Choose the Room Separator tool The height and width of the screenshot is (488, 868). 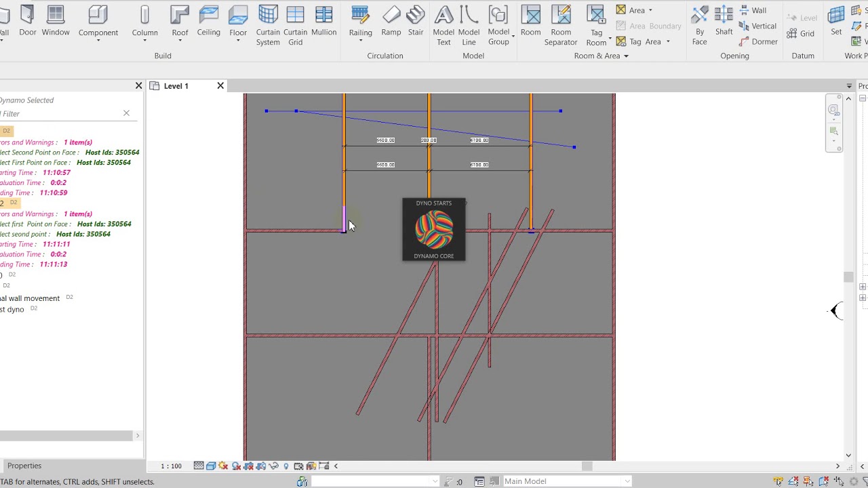point(561,26)
